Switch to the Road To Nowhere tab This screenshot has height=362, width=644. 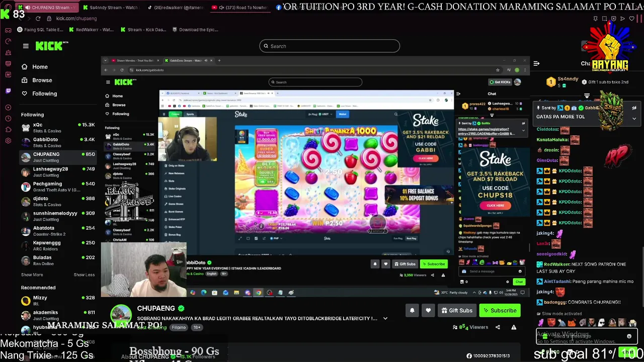point(239,8)
